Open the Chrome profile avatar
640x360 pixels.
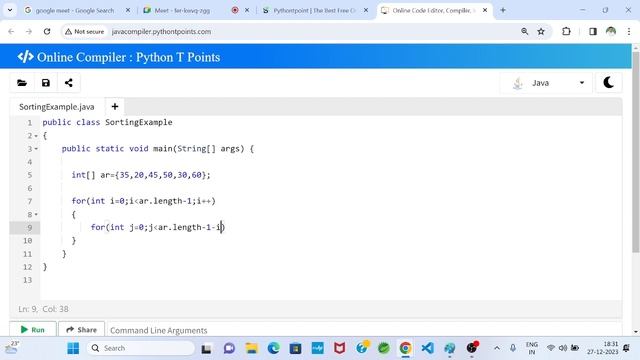[611, 31]
